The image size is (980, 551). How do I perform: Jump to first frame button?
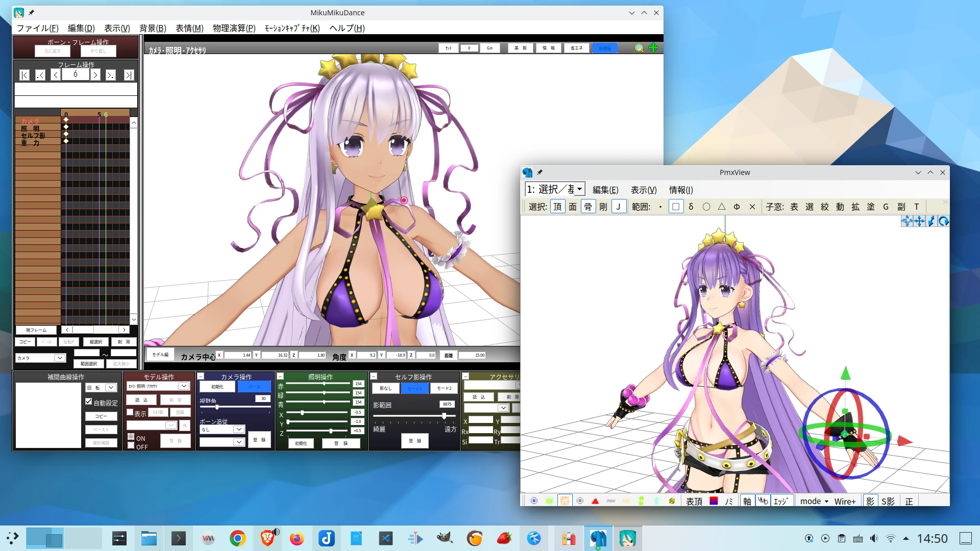[x=24, y=76]
